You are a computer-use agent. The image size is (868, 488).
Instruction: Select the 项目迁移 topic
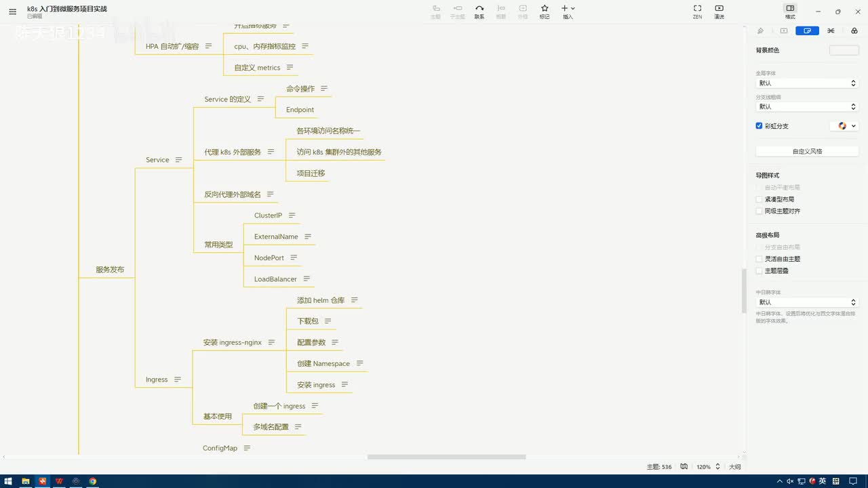[x=311, y=174]
